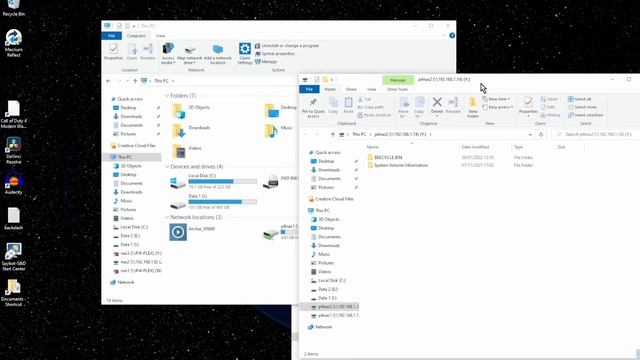Click Open Settings gear in This PC ribbon
Image resolution: width=640 pixels, height=360 pixels.
tap(245, 53)
